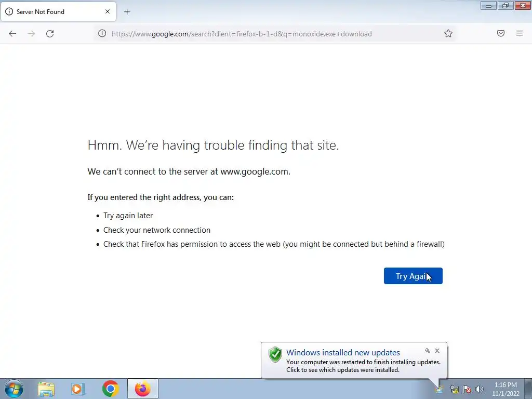Click "We can't connect to the server" text

[189, 171]
